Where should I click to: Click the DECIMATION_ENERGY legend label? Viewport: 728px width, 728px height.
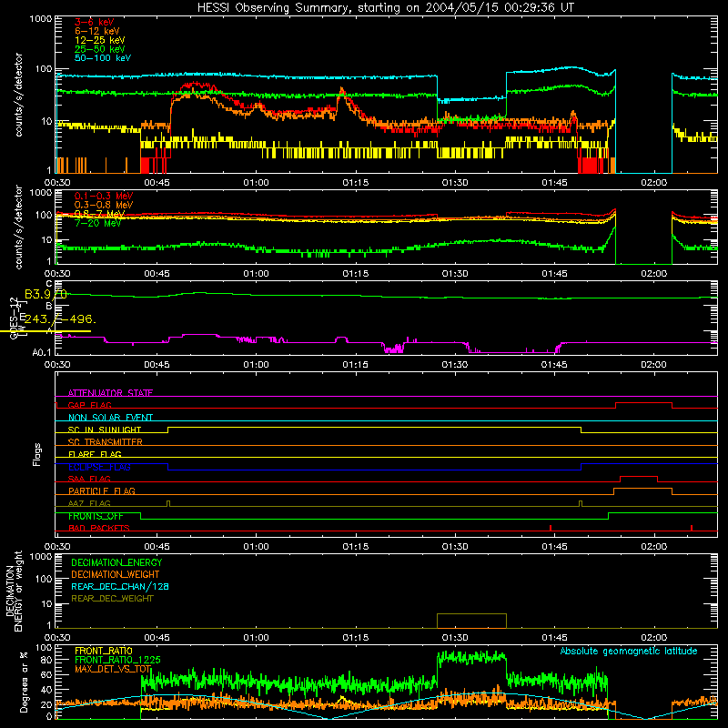pos(116,562)
